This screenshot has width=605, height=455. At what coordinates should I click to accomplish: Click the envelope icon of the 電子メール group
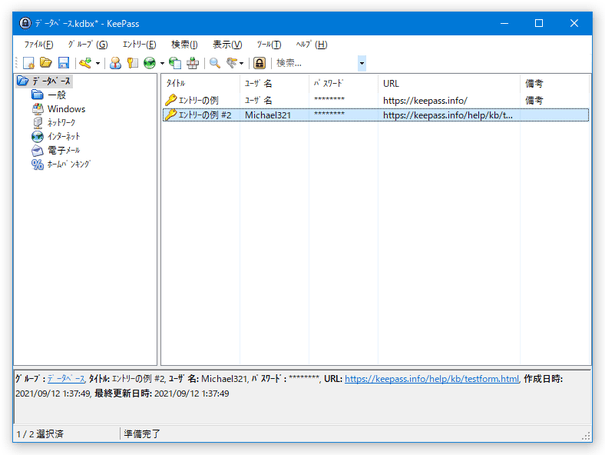point(37,150)
